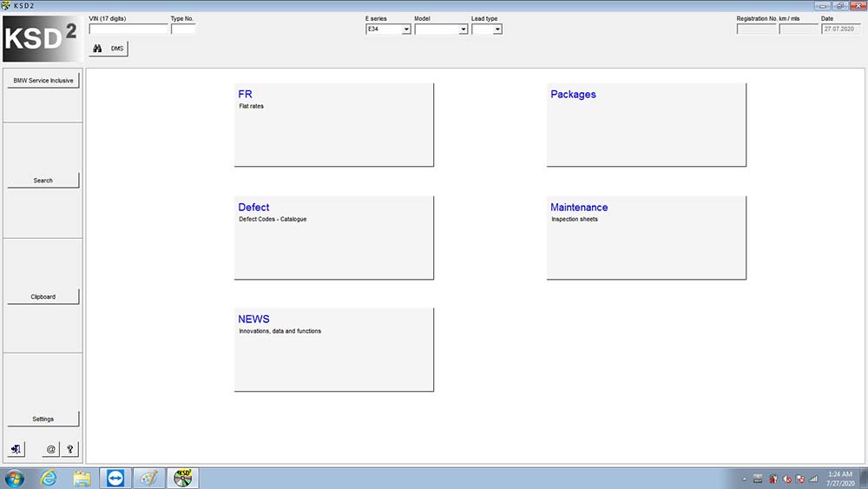Open the @ contact button
868x489 pixels.
coord(51,449)
